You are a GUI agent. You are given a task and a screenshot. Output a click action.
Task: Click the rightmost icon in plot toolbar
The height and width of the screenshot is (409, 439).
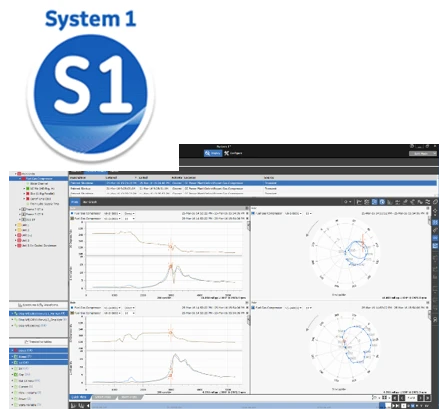(435, 202)
